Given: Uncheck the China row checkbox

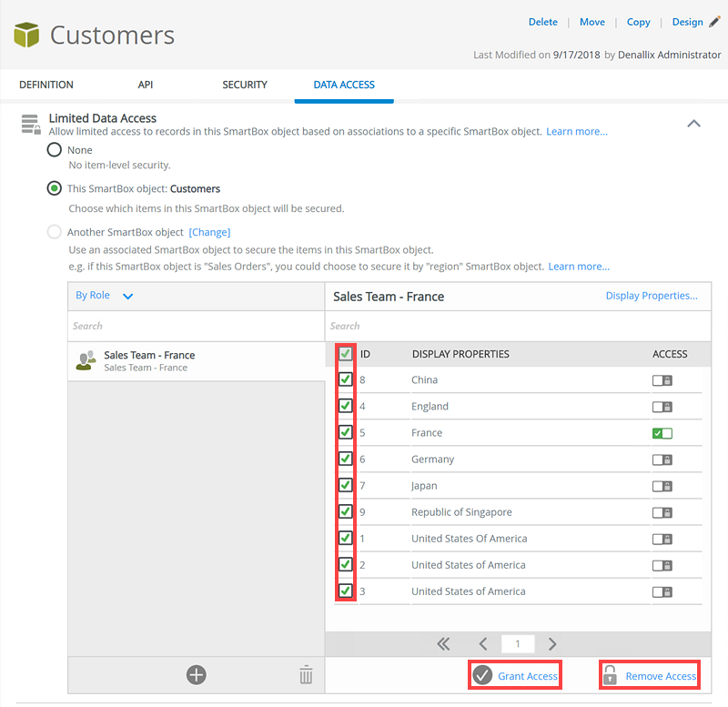Looking at the screenshot, I should tap(346, 380).
